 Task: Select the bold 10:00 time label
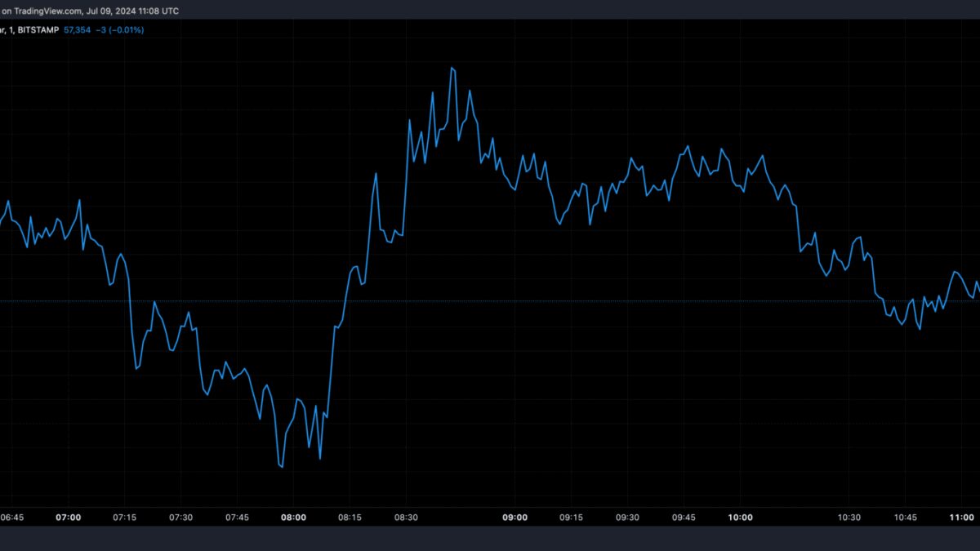coord(740,518)
